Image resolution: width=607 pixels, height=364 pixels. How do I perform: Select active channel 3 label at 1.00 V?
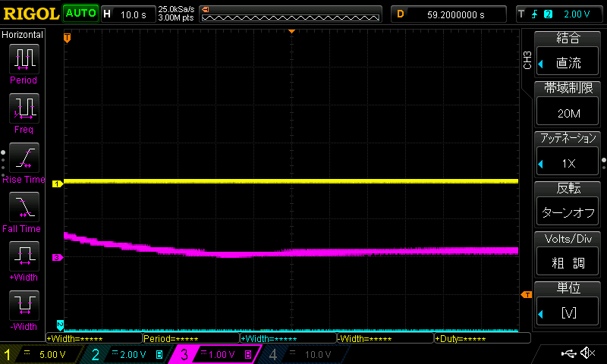pyautogui.click(x=216, y=354)
